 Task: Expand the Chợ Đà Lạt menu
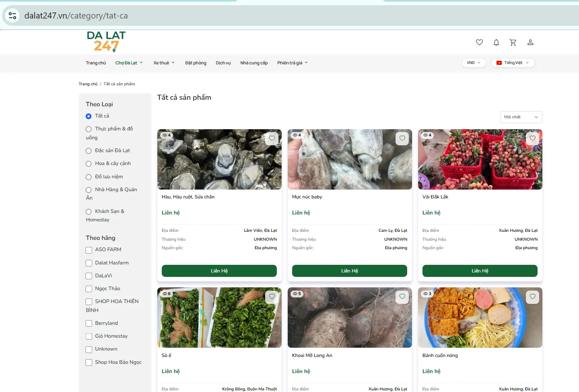pyautogui.click(x=129, y=63)
